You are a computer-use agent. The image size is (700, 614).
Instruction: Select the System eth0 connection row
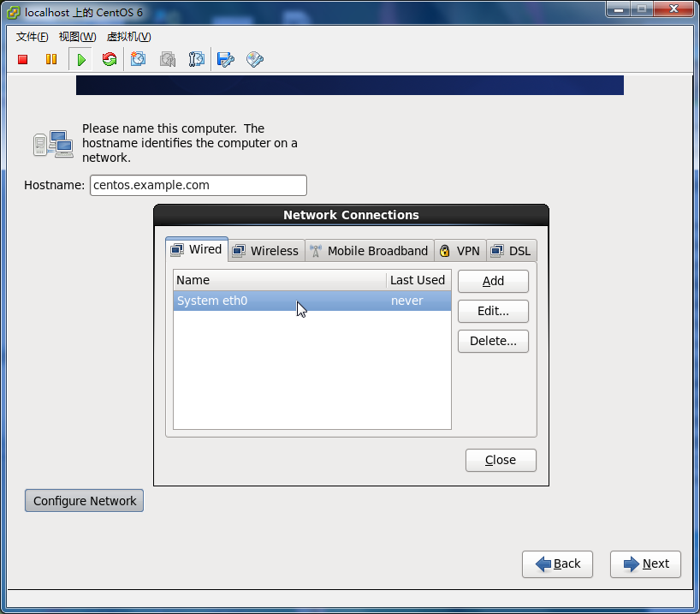pos(312,301)
